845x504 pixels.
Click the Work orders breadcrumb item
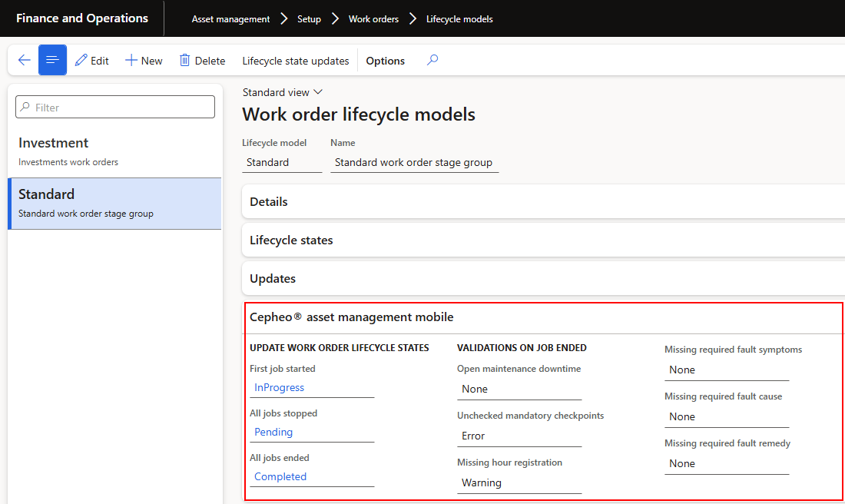[373, 19]
